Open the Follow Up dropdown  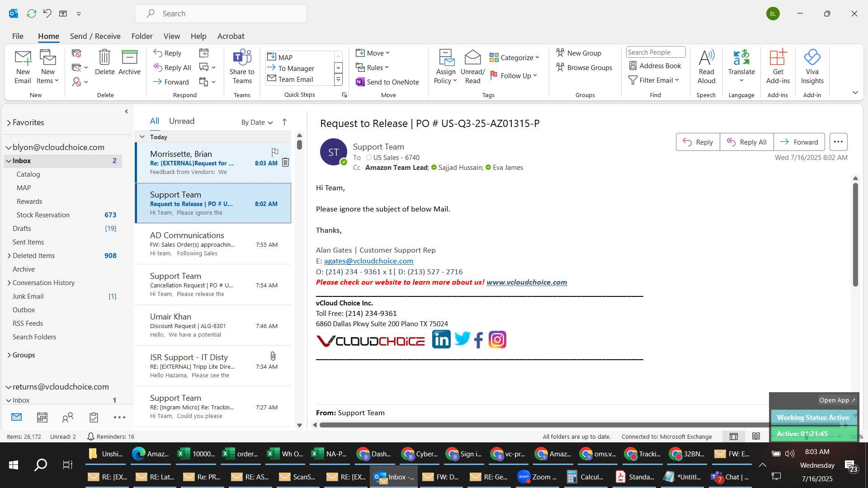tap(514, 75)
